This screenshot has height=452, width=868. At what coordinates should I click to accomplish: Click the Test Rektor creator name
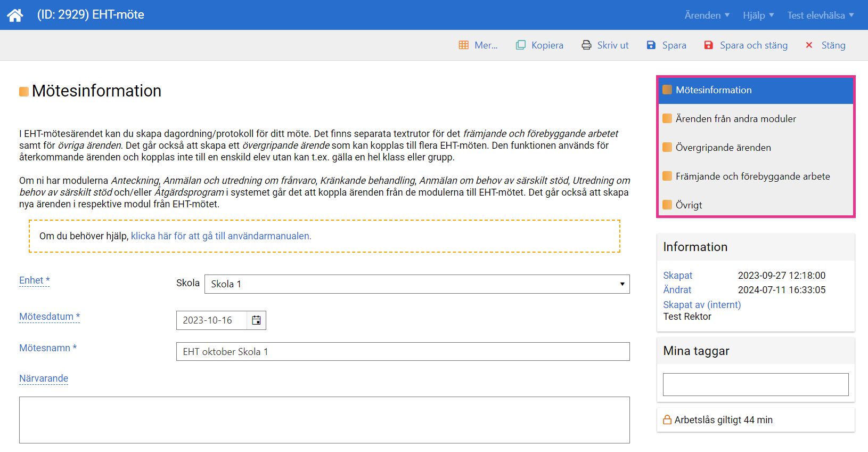point(687,317)
